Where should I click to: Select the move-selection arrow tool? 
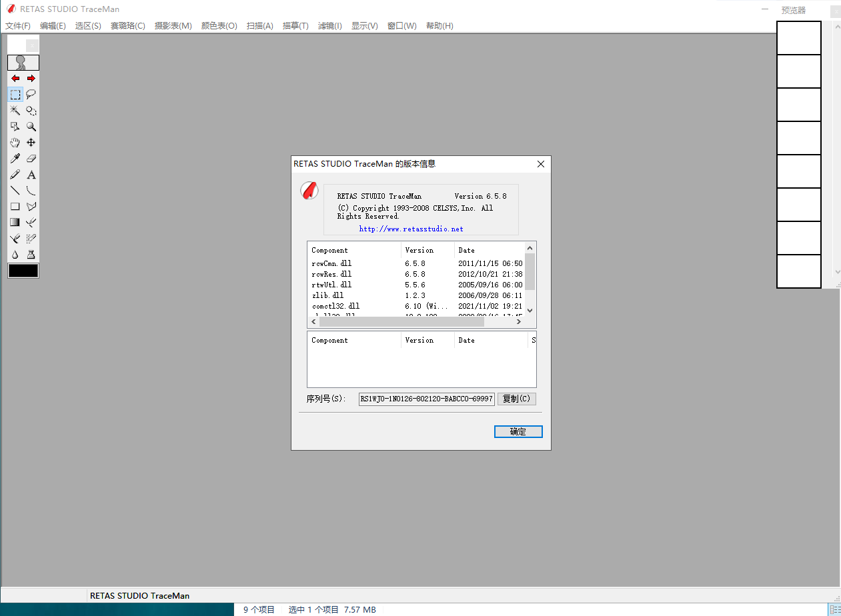coord(15,127)
